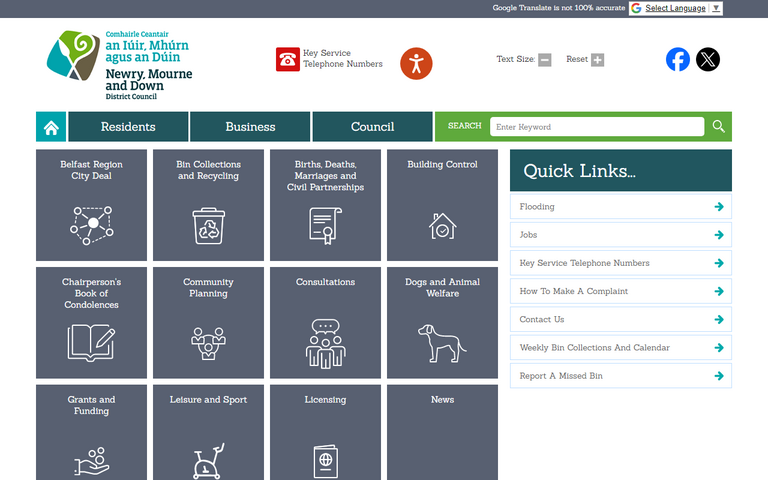Screen dimensions: 768x480
Task: Open the Council menu
Action: click(x=372, y=127)
